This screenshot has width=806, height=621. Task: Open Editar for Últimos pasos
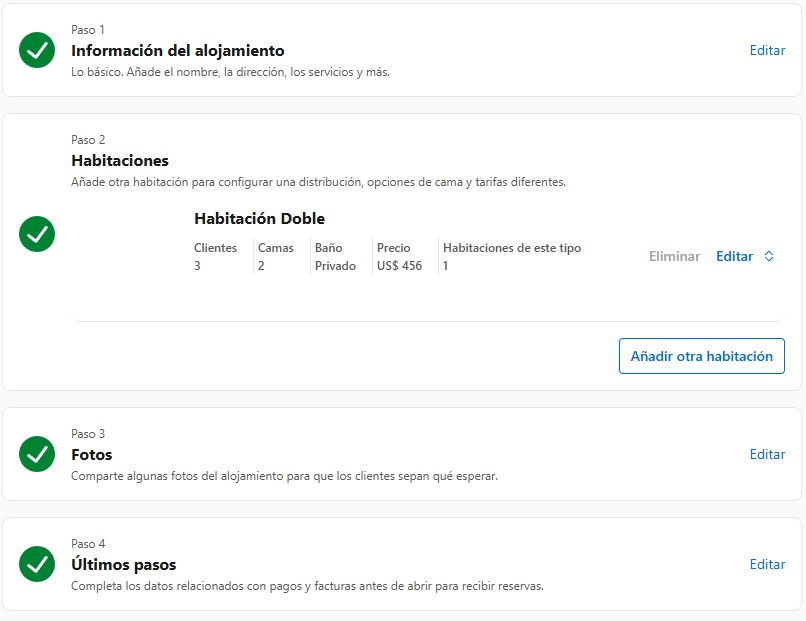767,564
